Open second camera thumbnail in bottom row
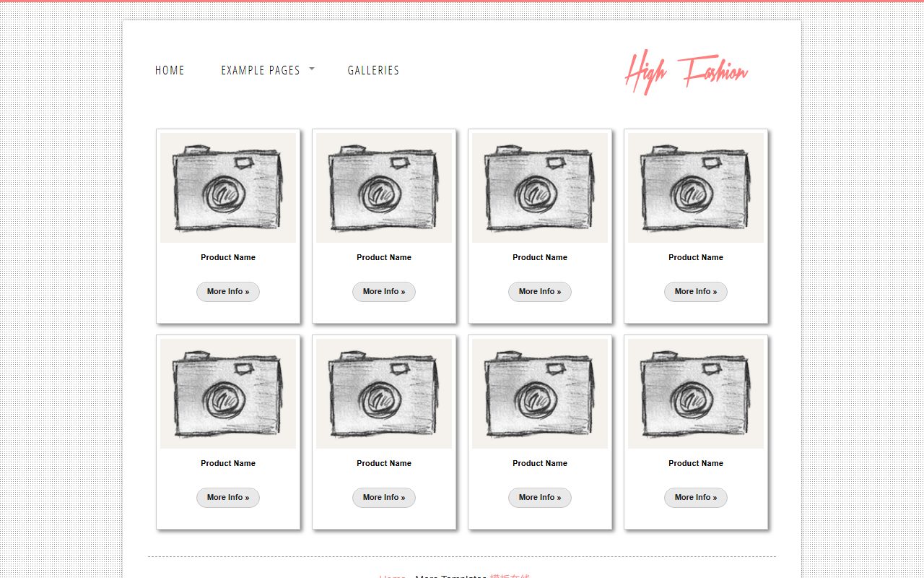924x578 pixels. click(x=384, y=394)
